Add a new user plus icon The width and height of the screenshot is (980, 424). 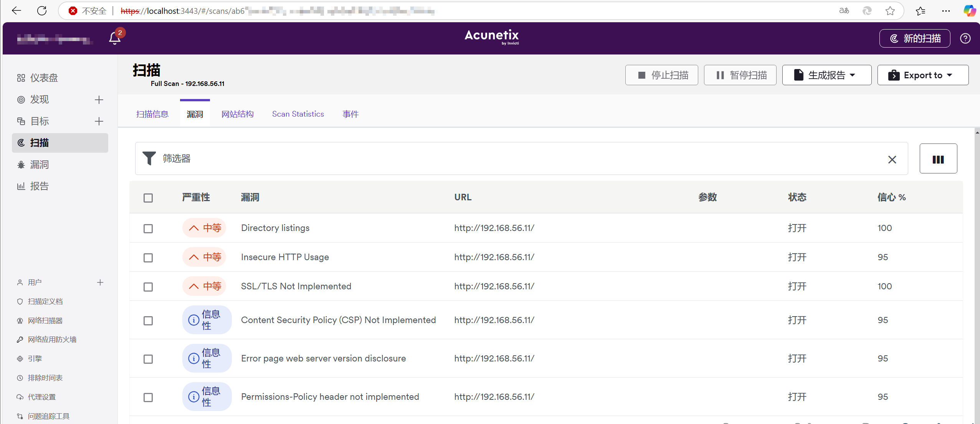pyautogui.click(x=100, y=282)
